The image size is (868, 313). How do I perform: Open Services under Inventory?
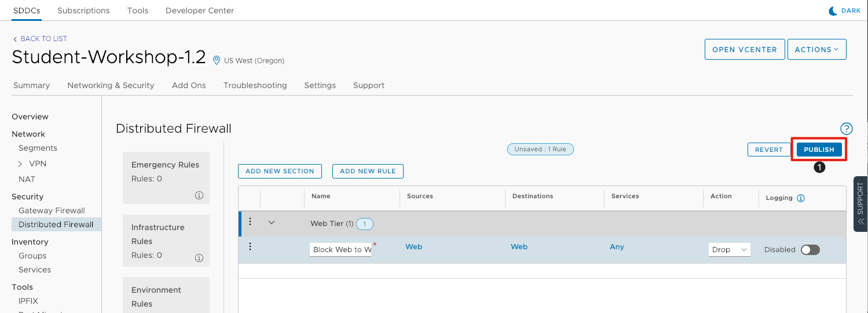pos(35,270)
